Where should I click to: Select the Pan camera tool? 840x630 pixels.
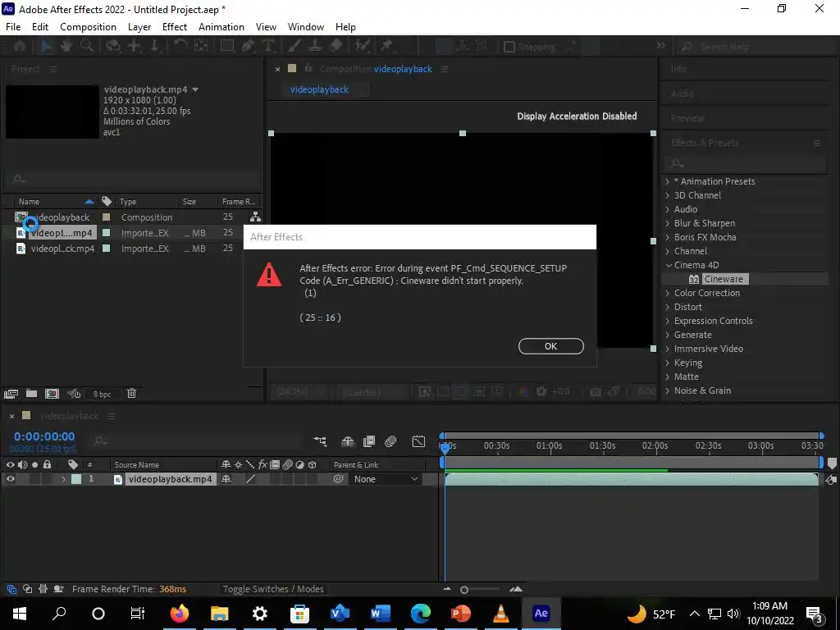[134, 46]
